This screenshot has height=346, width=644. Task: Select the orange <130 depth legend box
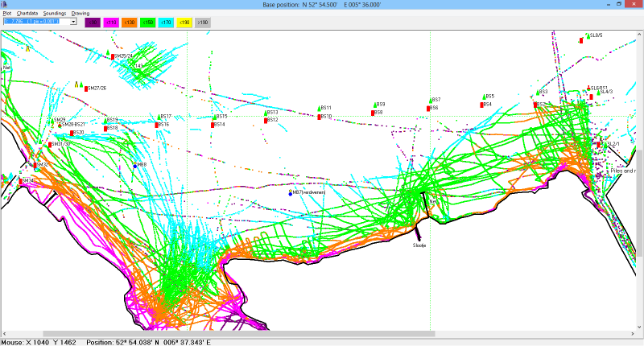129,22
